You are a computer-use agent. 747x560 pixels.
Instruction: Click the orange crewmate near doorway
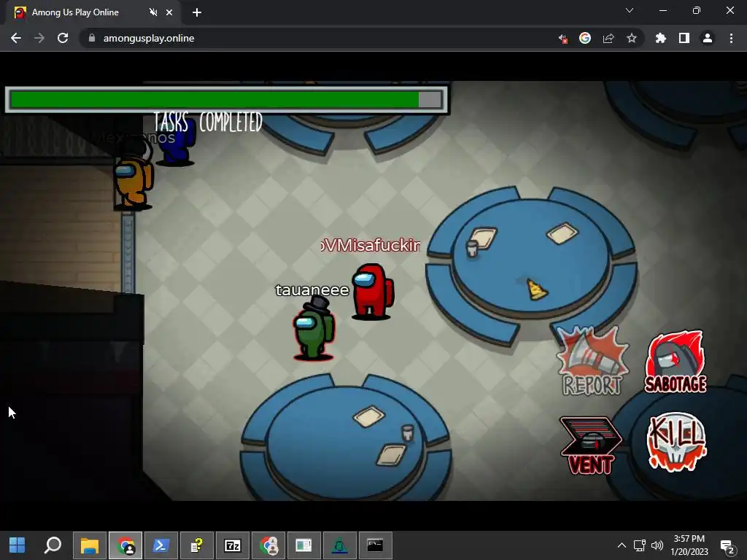[133, 179]
